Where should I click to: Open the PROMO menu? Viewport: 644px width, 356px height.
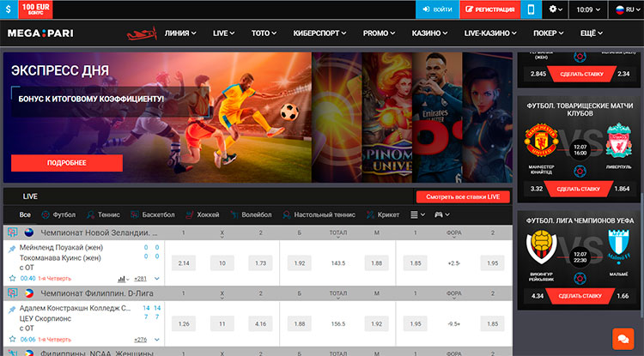pyautogui.click(x=379, y=33)
